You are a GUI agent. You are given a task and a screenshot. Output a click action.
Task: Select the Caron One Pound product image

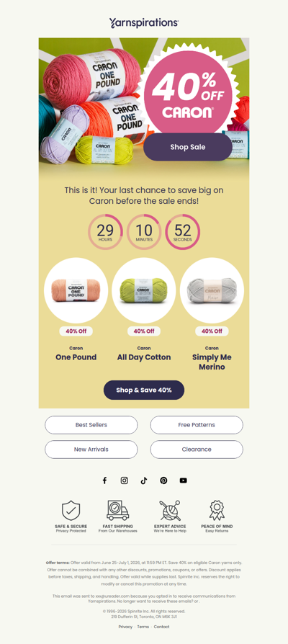point(76,290)
